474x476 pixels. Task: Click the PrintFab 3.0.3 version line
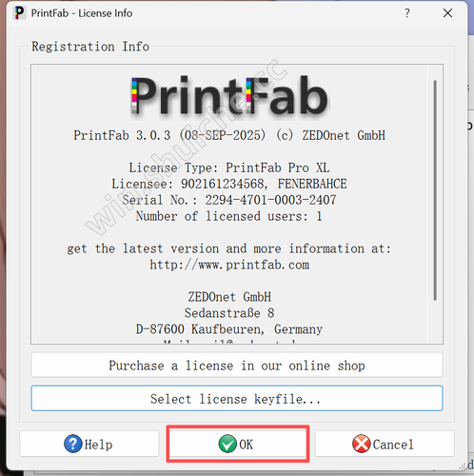(229, 135)
